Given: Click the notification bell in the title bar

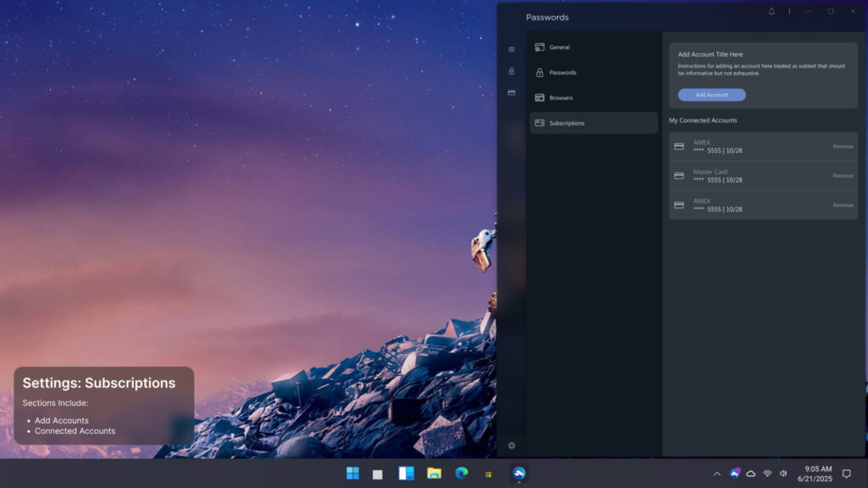Looking at the screenshot, I should pyautogui.click(x=771, y=11).
